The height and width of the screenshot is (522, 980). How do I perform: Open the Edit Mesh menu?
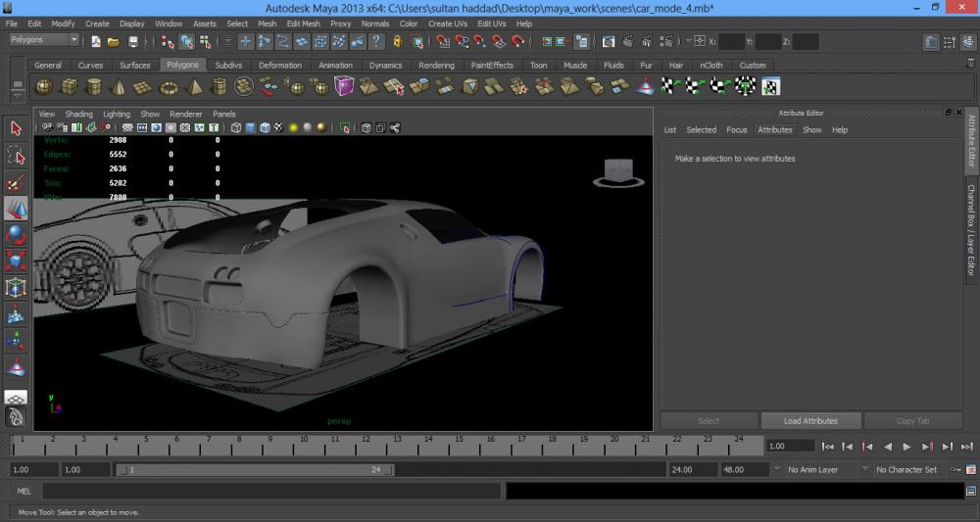tap(303, 24)
